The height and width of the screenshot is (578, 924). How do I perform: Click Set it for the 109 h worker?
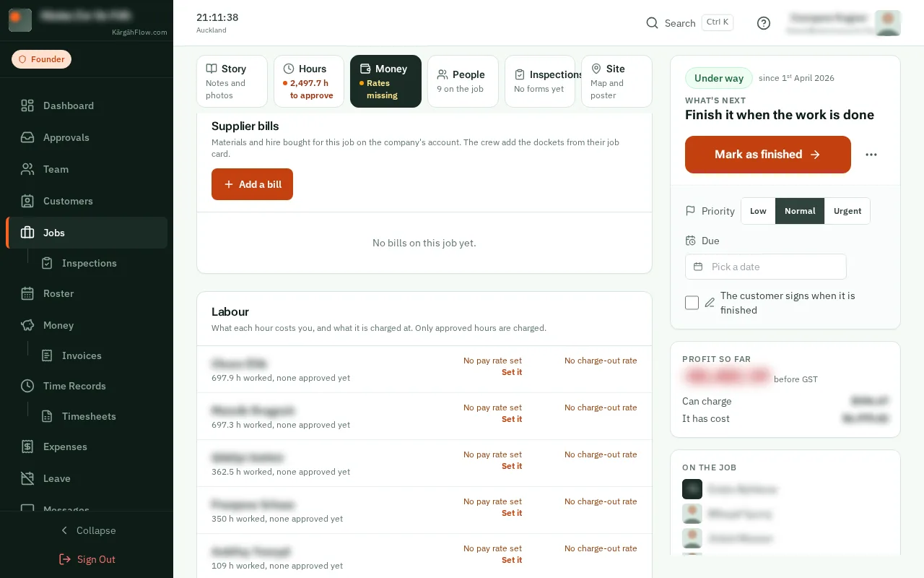pyautogui.click(x=512, y=560)
